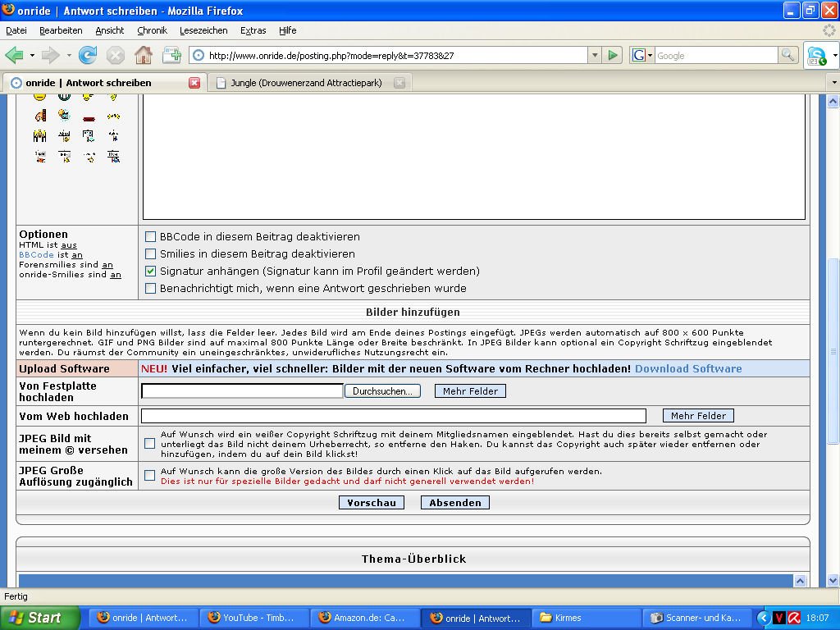Enable 'BBCode in diesem Beitrag deaktivieren'
The width and height of the screenshot is (840, 630).
pos(151,236)
